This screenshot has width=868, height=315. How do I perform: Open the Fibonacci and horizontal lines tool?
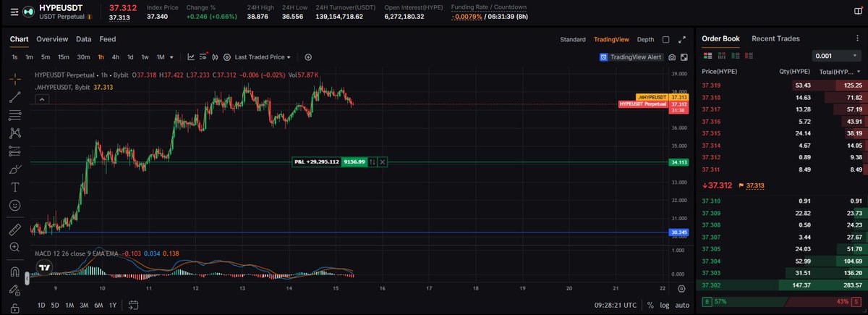click(x=14, y=114)
